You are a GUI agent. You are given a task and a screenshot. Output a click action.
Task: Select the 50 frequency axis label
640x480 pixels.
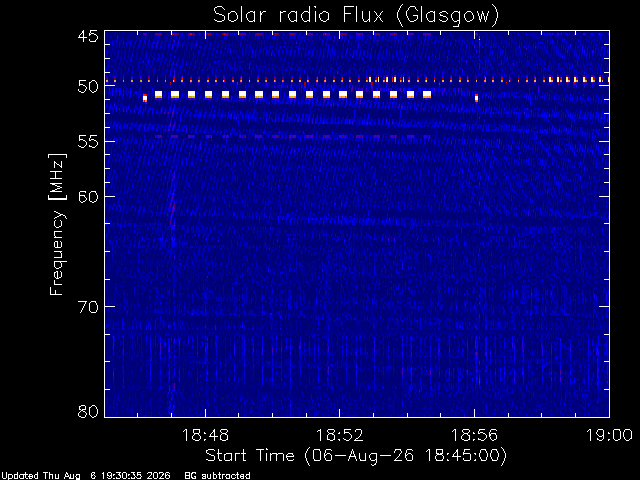[x=88, y=87]
